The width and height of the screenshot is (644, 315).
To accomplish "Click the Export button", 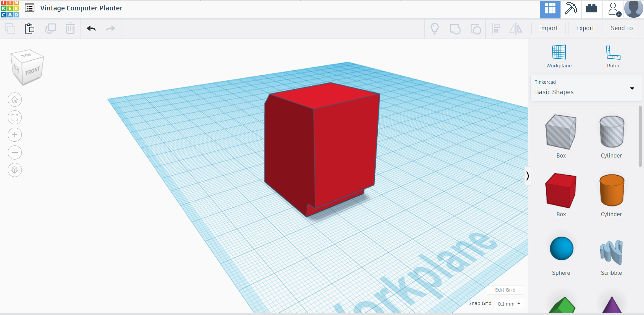I will point(585,28).
